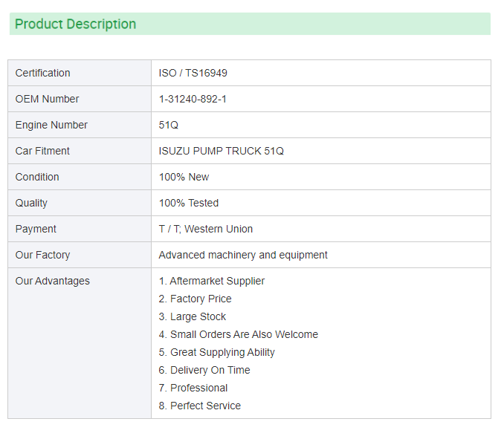Select the Payment label cell
504x439 pixels.
[80, 229]
